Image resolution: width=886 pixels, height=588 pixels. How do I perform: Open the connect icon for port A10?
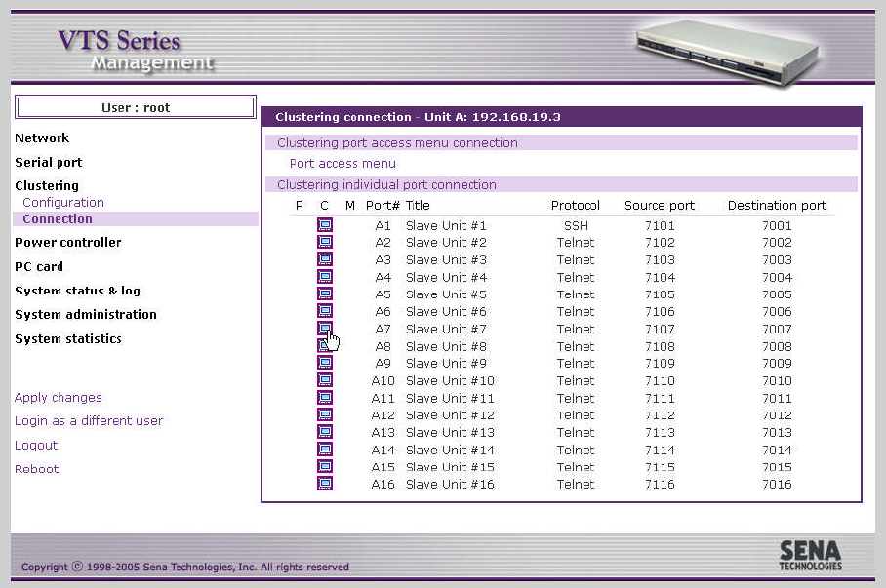point(325,380)
